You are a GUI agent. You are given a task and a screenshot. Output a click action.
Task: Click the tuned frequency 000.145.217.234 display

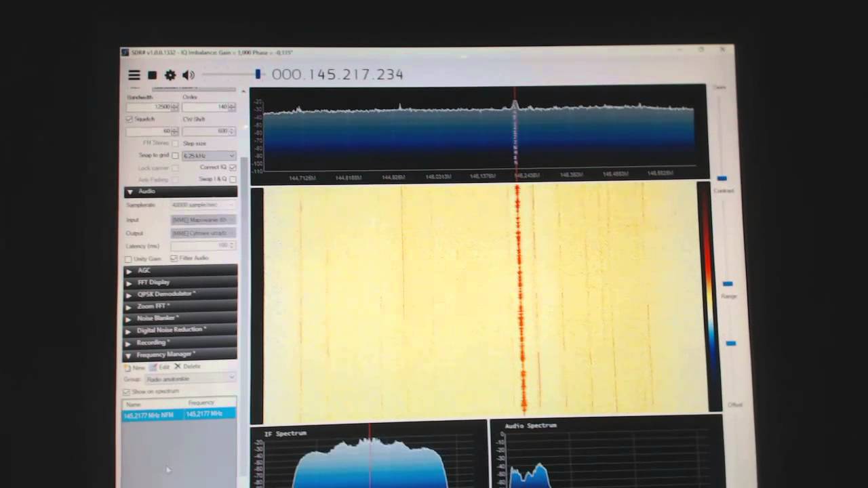[x=338, y=75]
